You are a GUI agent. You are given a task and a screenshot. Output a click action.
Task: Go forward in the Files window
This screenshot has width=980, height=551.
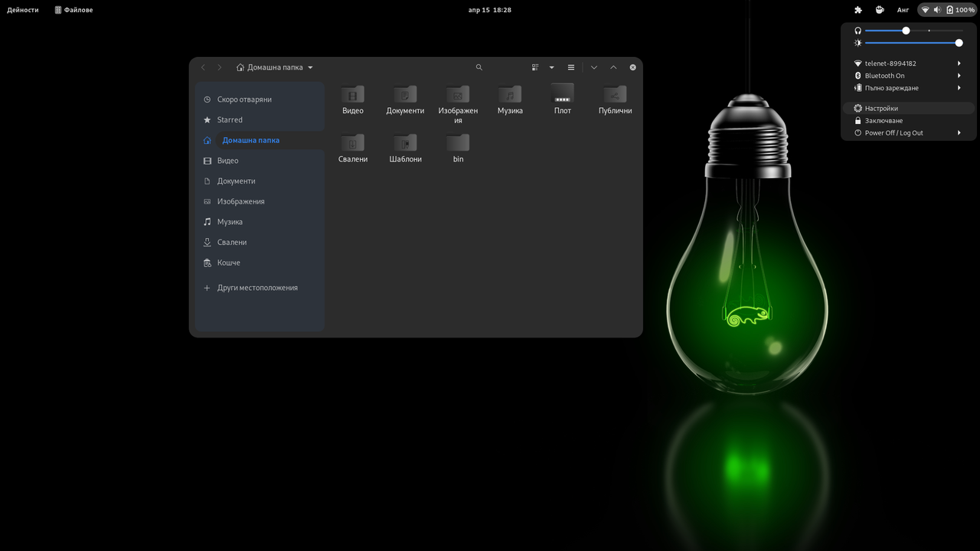coord(220,67)
